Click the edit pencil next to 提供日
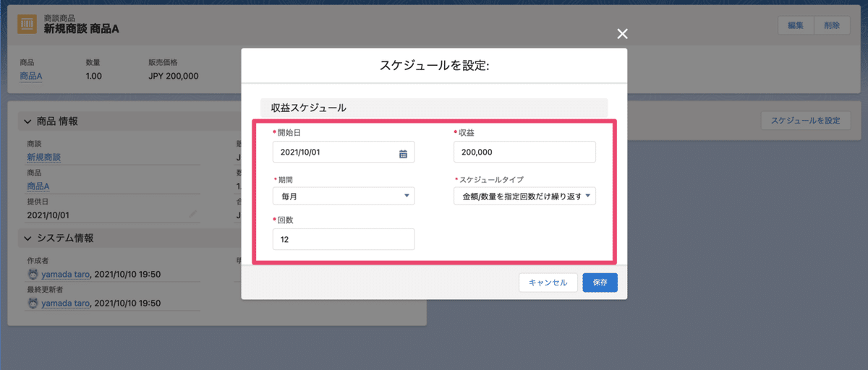 tap(193, 215)
